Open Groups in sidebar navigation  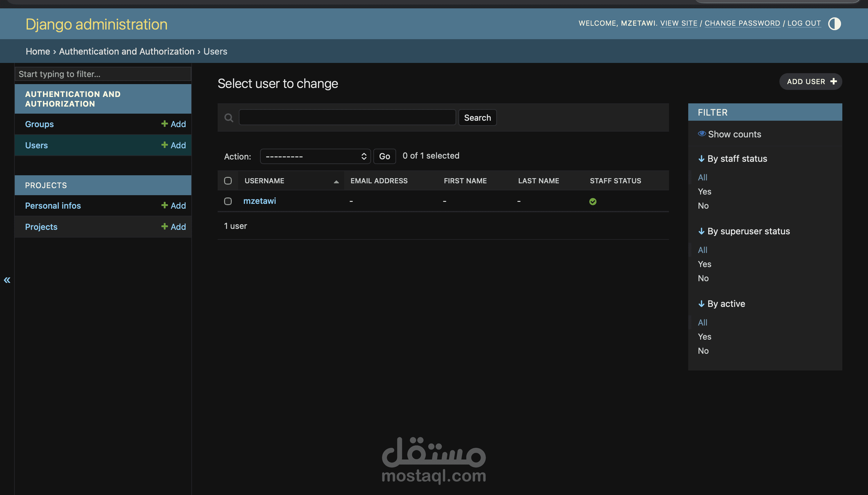(x=39, y=124)
